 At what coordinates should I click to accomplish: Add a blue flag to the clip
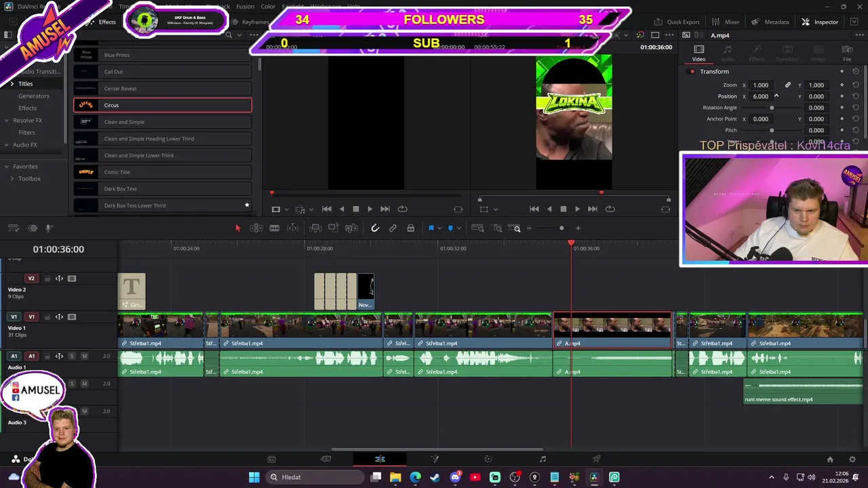[431, 228]
